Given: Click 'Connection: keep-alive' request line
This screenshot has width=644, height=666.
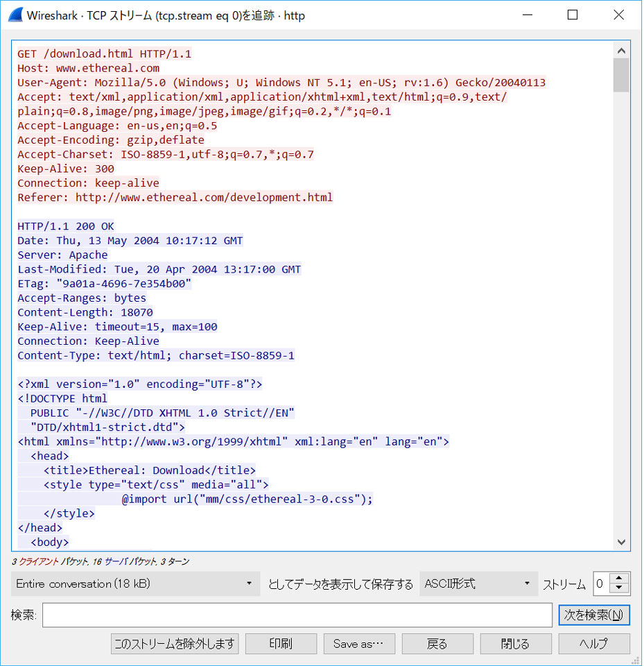Looking at the screenshot, I should (88, 183).
